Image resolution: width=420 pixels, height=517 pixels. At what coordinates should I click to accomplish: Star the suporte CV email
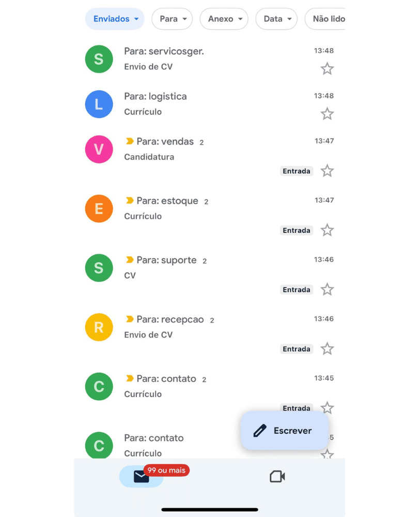point(327,290)
